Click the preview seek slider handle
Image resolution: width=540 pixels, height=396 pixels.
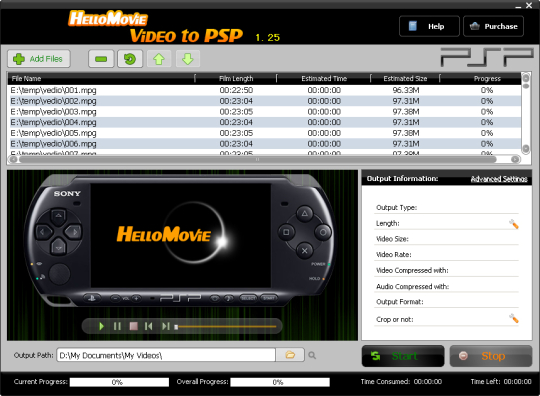tap(176, 327)
